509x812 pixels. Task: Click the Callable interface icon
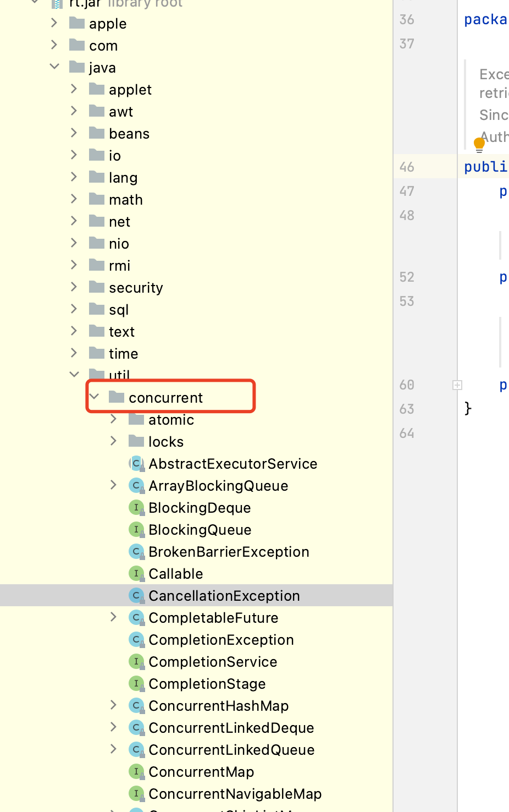click(136, 574)
